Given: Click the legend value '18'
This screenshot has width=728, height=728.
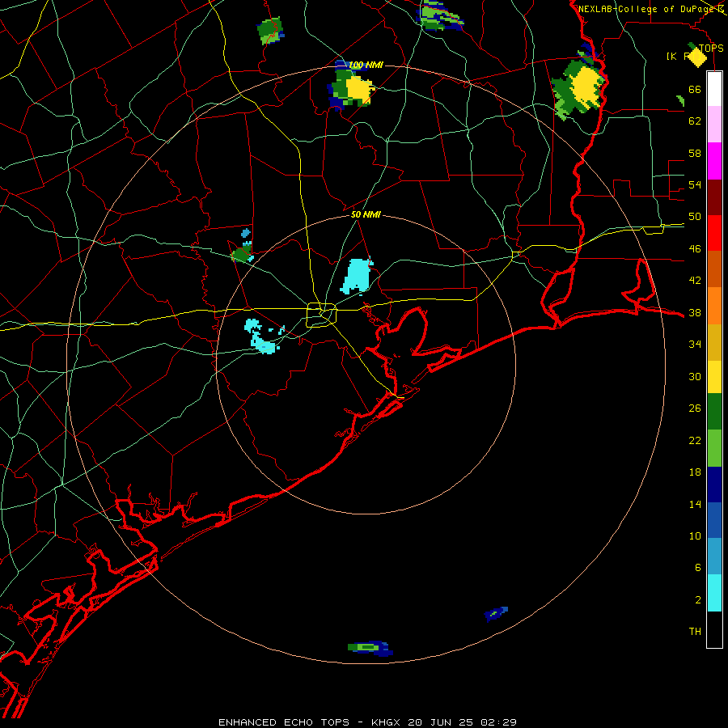Looking at the screenshot, I should coord(695,472).
